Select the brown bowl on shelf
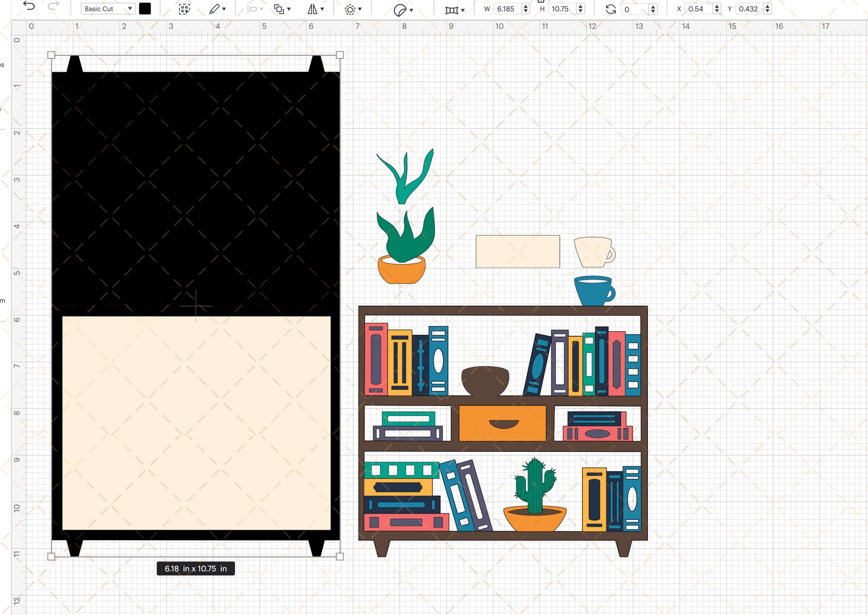The height and width of the screenshot is (615, 868). point(485,381)
